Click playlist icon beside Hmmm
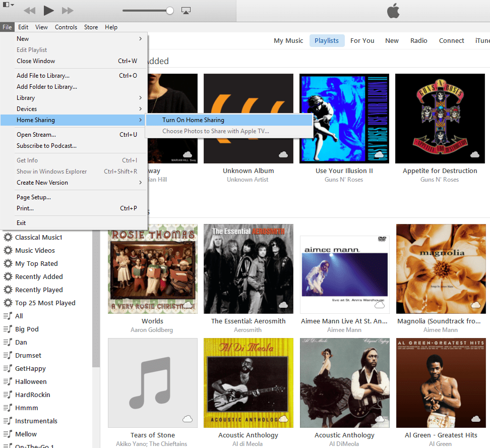Image resolution: width=490 pixels, height=448 pixels. point(8,408)
